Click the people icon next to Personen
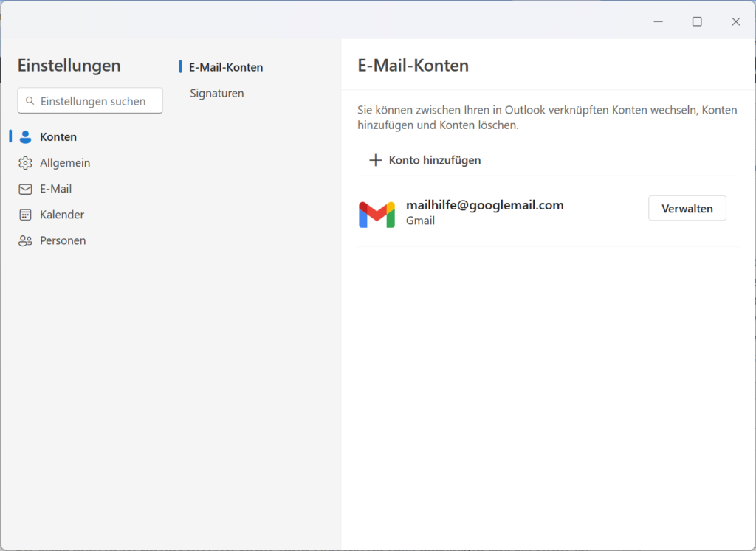 [x=24, y=240]
